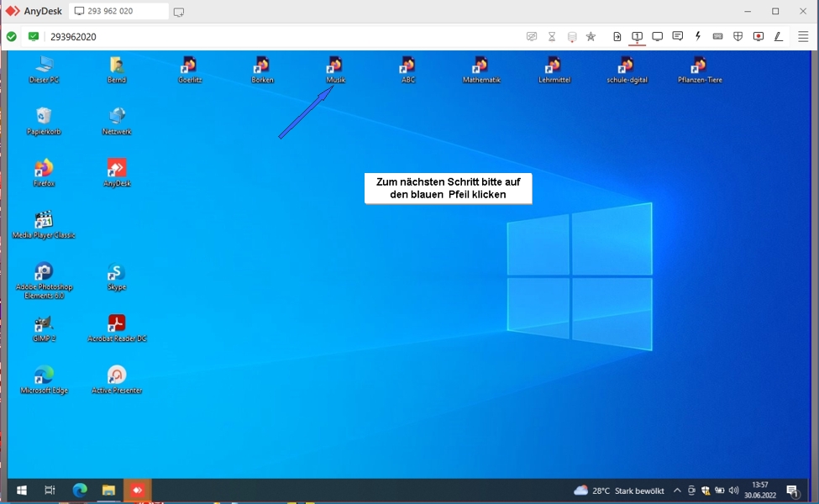Open a new session tab
This screenshot has width=819, height=504.
pos(179,12)
